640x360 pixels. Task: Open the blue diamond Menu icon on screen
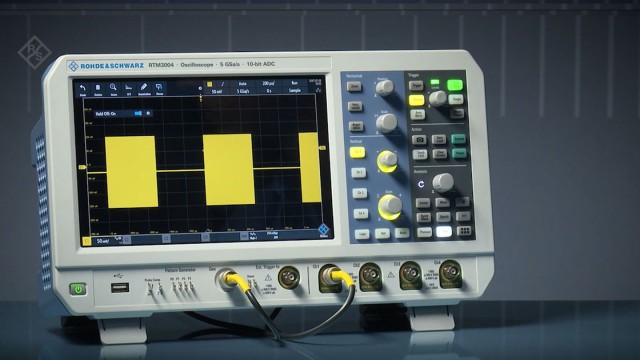pyautogui.click(x=324, y=230)
